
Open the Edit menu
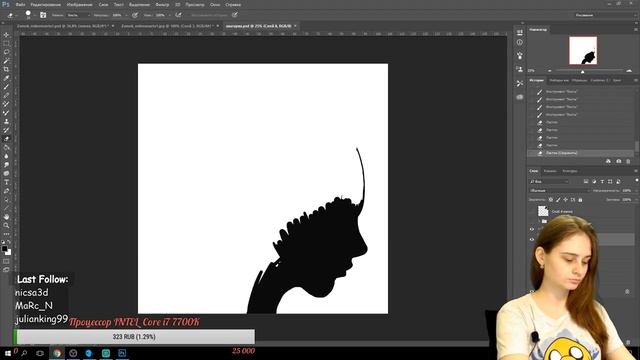(x=45, y=4)
